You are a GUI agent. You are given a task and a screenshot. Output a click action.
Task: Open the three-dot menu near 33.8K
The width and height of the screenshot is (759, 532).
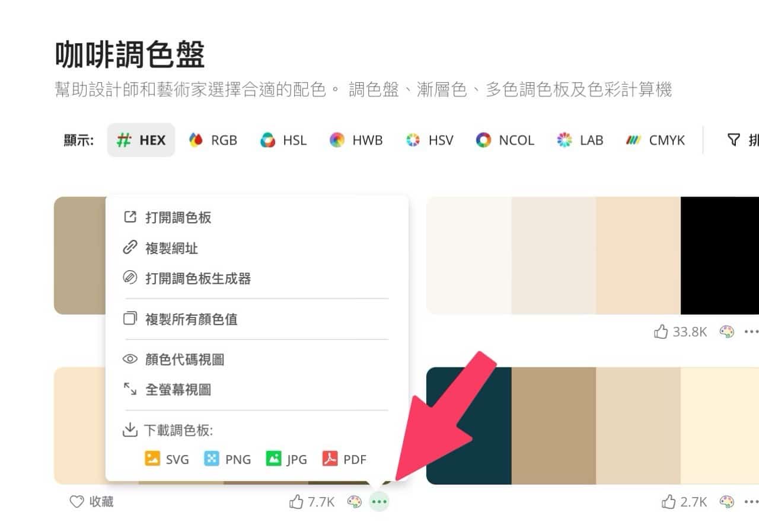(x=750, y=332)
